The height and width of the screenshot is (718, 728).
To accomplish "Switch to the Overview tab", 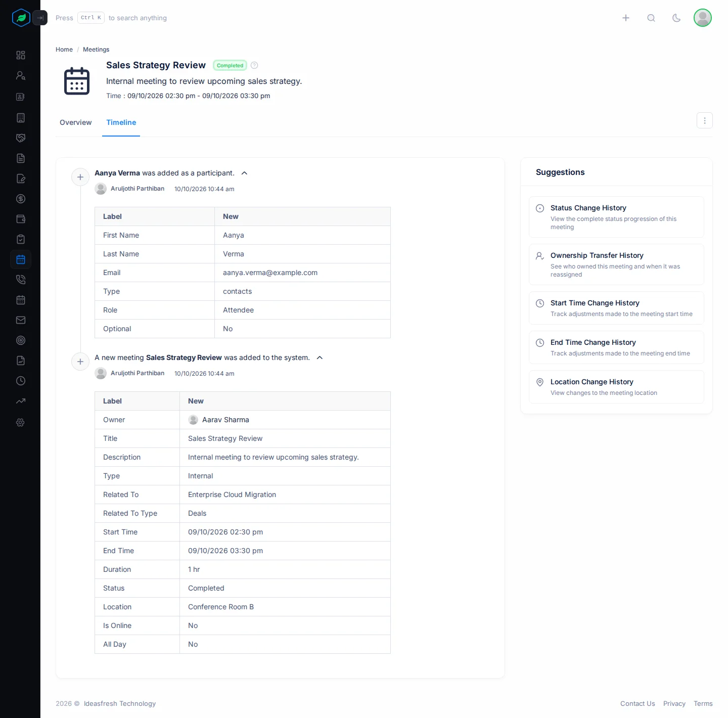I will point(76,122).
